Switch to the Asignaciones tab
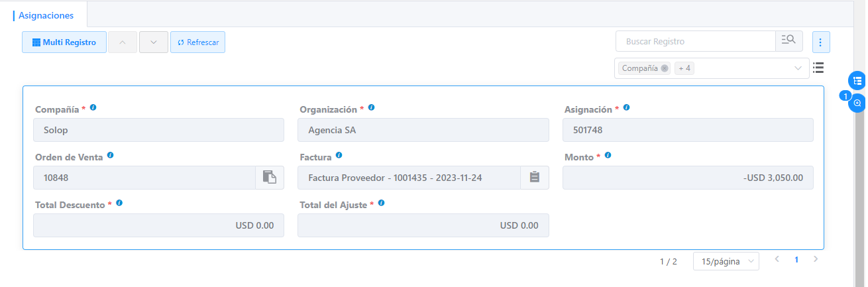The image size is (868, 287). (x=46, y=15)
